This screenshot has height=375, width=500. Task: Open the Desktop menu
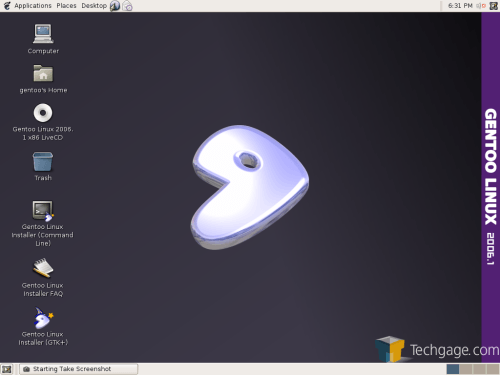pos(94,6)
